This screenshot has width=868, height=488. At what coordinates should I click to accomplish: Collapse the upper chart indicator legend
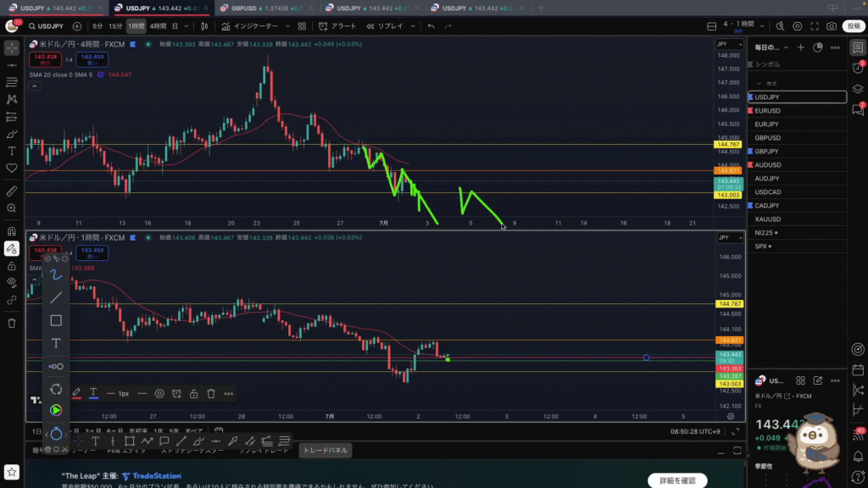point(34,86)
